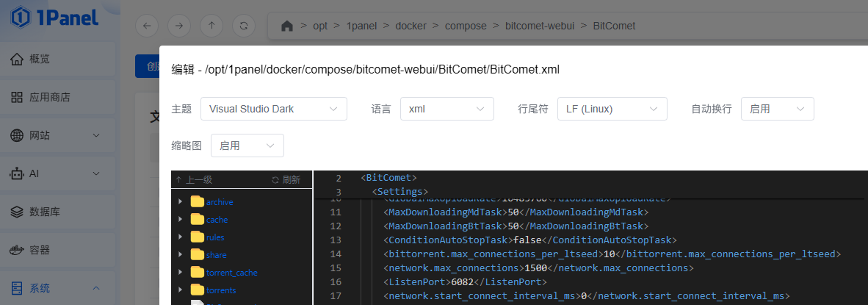Click the forward navigation arrow button
Image resolution: width=868 pixels, height=305 pixels.
[178, 26]
